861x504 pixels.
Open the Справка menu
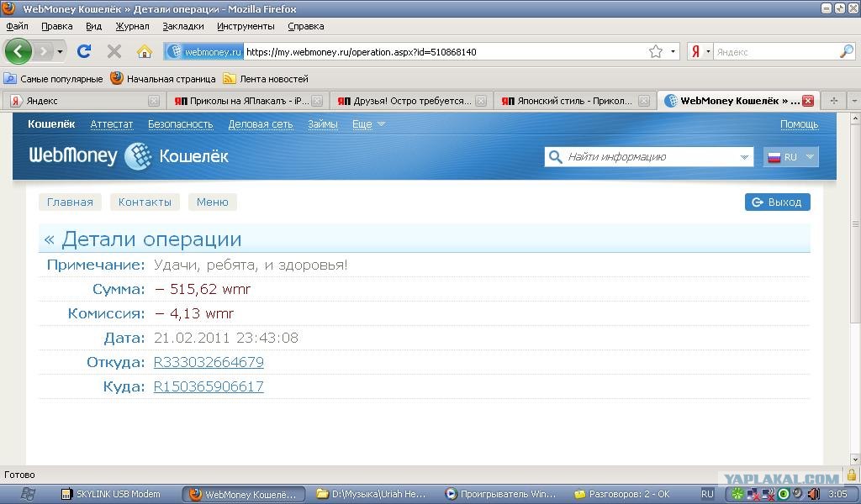[x=306, y=26]
